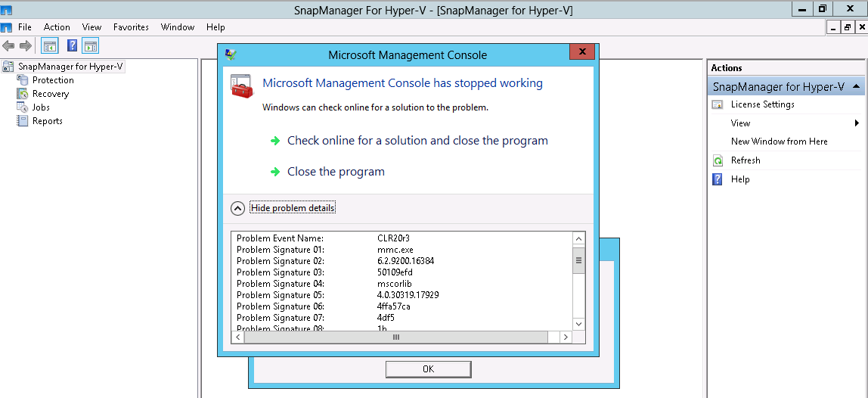Open the Action menu
Image resolution: width=868 pixels, height=398 pixels.
(57, 27)
